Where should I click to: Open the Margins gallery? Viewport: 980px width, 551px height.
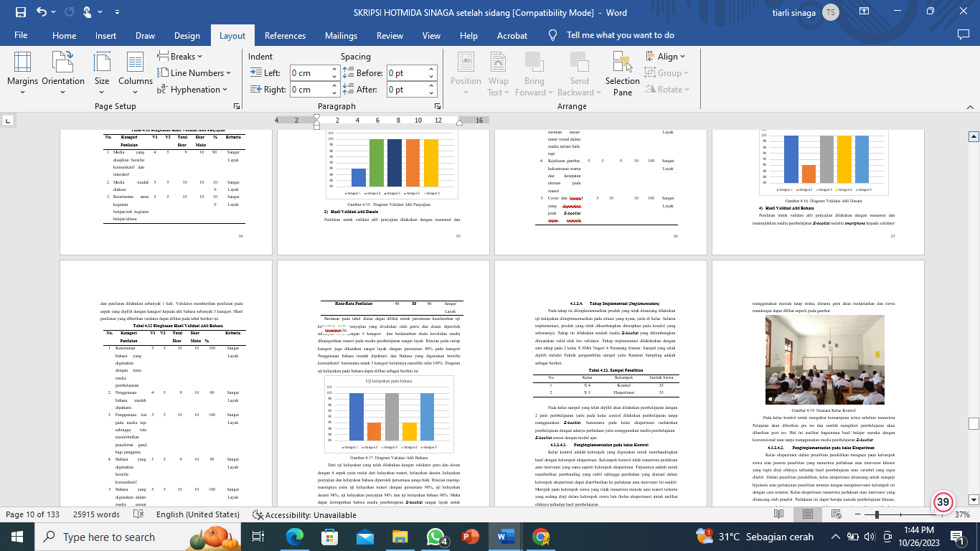click(22, 70)
